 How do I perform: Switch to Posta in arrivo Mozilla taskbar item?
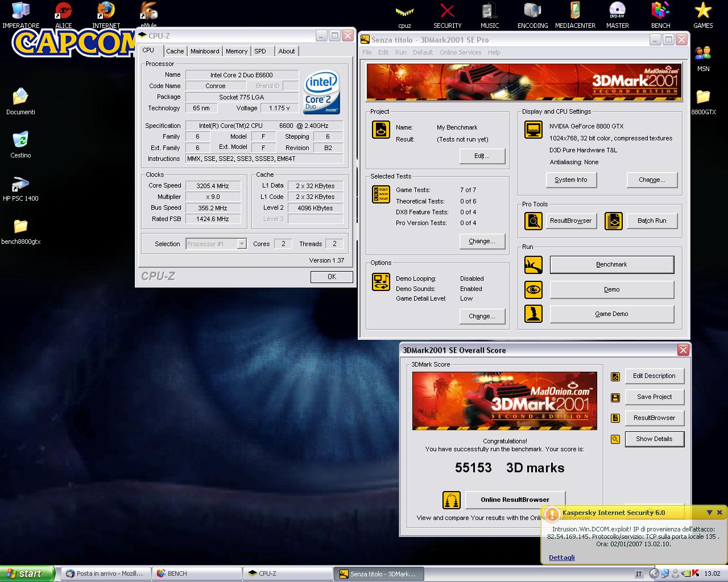point(105,573)
